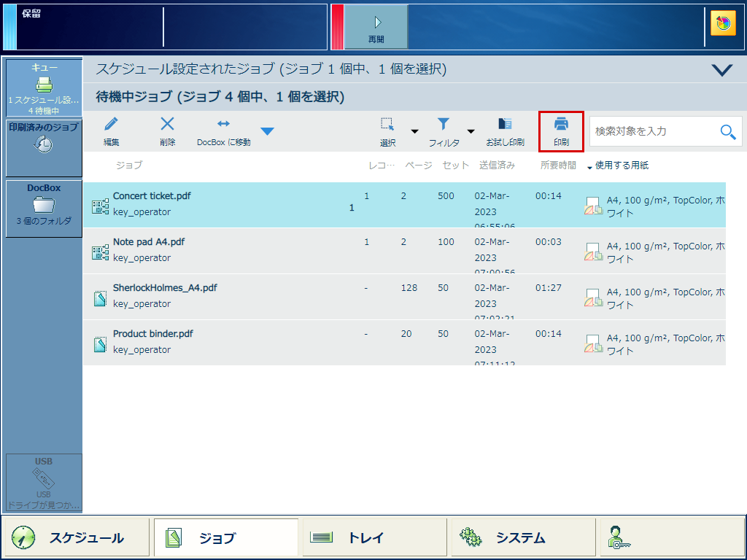
Task: Switch to the トレイ bottom tab
Action: tap(374, 537)
